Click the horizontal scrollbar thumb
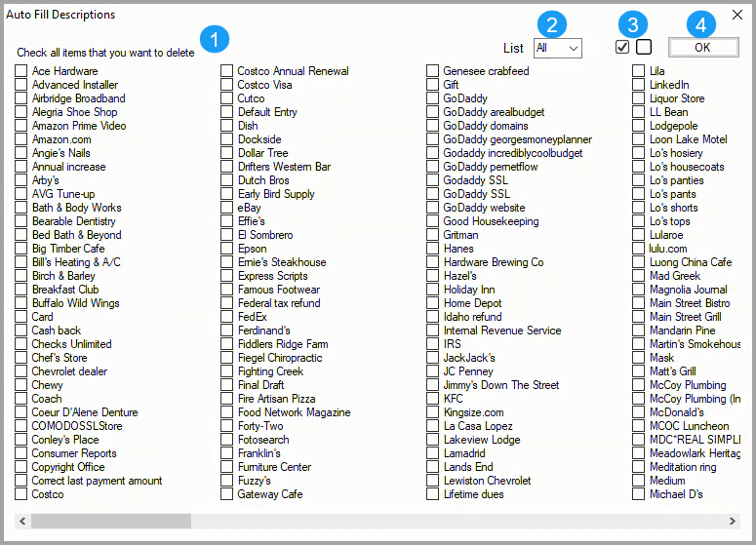The height and width of the screenshot is (545, 756). pos(111,521)
